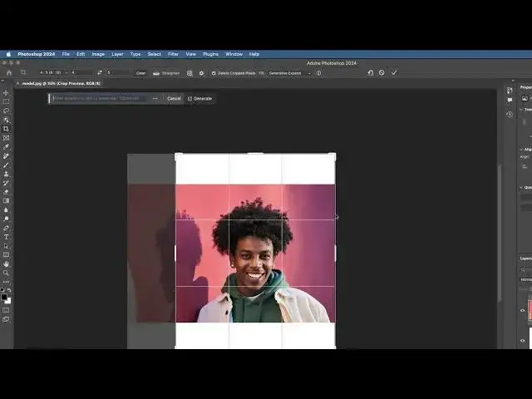Swap crop width and height values

pos(100,72)
